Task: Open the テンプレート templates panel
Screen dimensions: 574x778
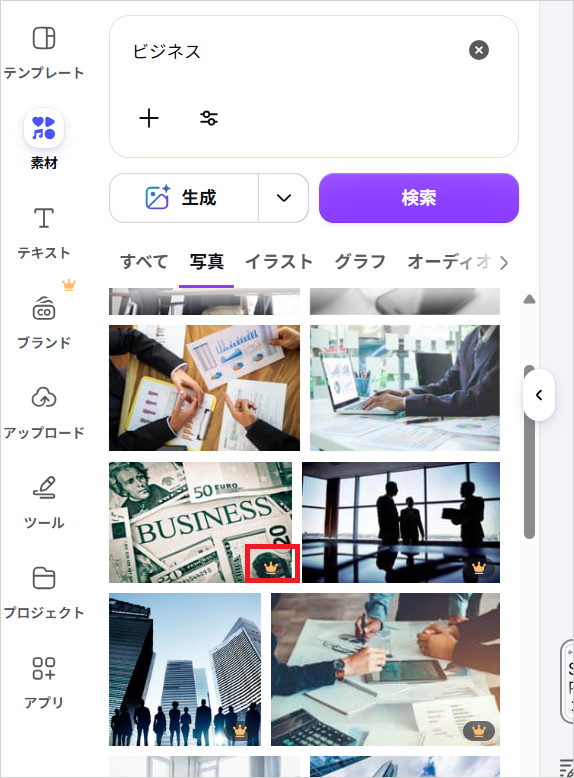Action: pos(44,52)
